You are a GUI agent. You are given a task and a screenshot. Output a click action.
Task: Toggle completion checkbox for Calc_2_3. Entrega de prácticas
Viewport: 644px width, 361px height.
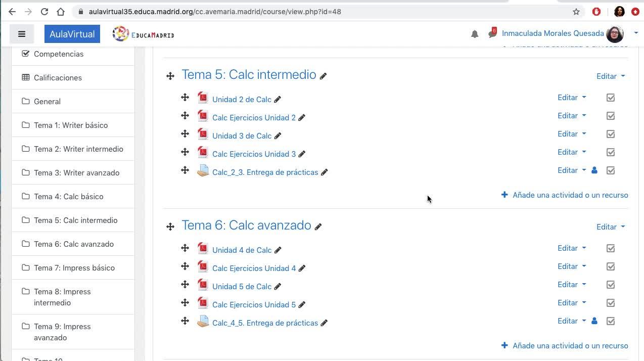(x=611, y=170)
